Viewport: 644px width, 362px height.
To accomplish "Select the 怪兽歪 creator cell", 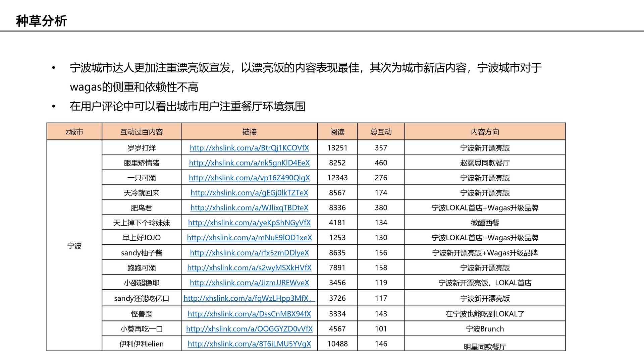I will click(x=142, y=314).
